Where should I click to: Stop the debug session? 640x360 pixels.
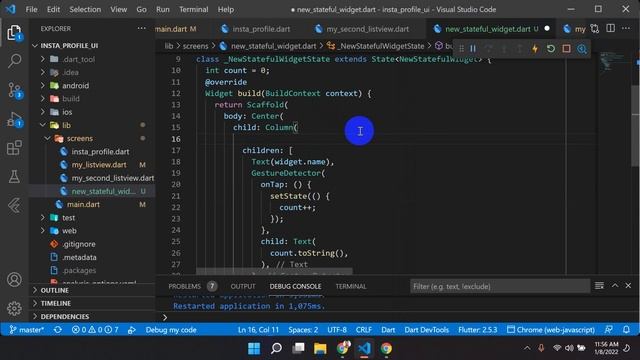click(566, 49)
